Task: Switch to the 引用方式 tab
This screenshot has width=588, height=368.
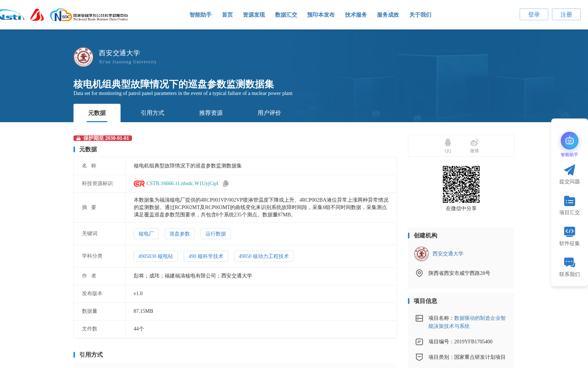Action: click(153, 113)
